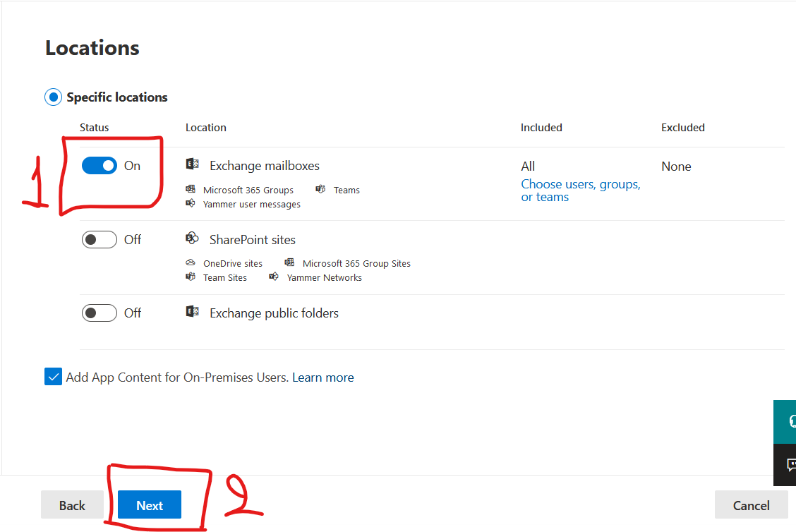Click the Microsoft 365 Group Sites icon
Screen dimensions: 796x532
(x=289, y=262)
